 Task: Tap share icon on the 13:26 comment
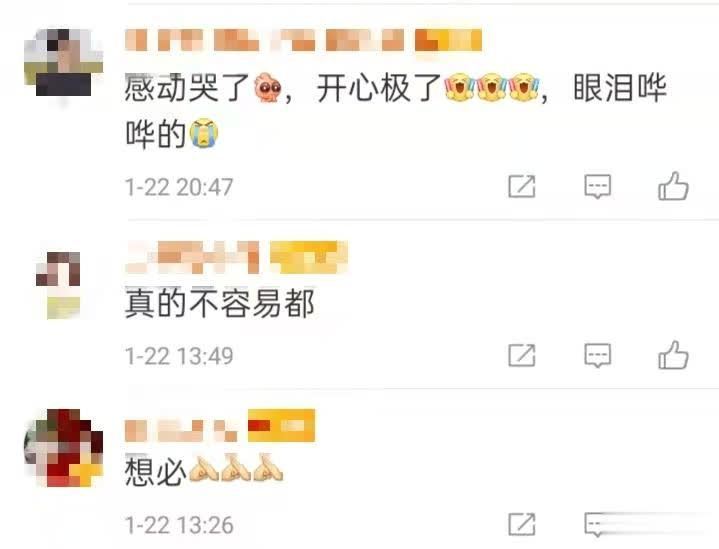pos(522,524)
